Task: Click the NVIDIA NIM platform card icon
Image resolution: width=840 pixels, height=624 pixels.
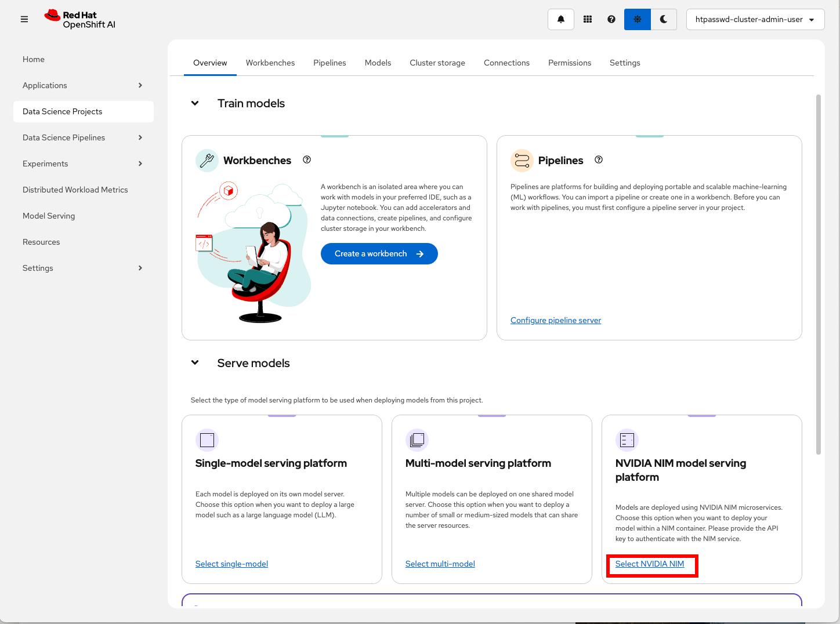Action: click(x=627, y=441)
